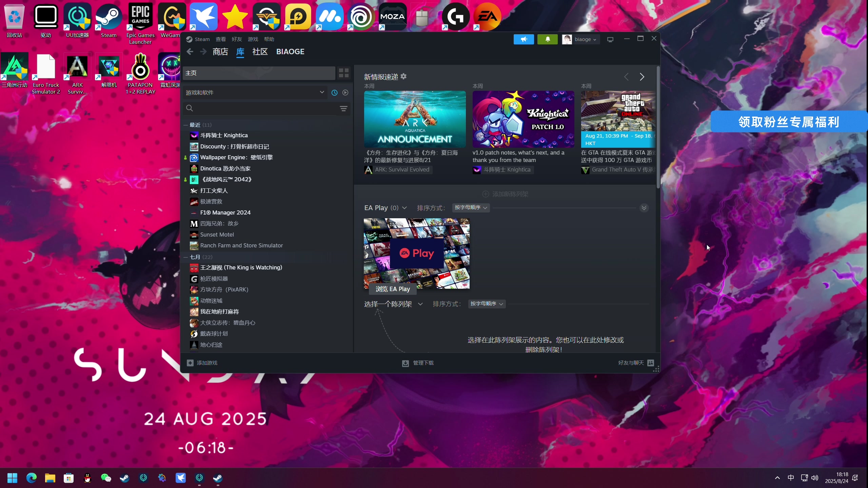Collapse the 最近 category
Image resolution: width=868 pixels, height=488 pixels.
point(185,125)
